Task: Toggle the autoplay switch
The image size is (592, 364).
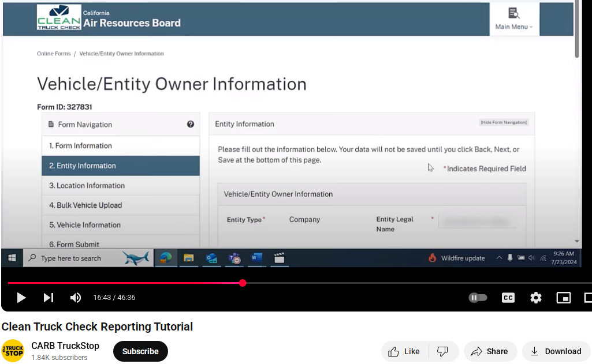Action: pos(478,298)
